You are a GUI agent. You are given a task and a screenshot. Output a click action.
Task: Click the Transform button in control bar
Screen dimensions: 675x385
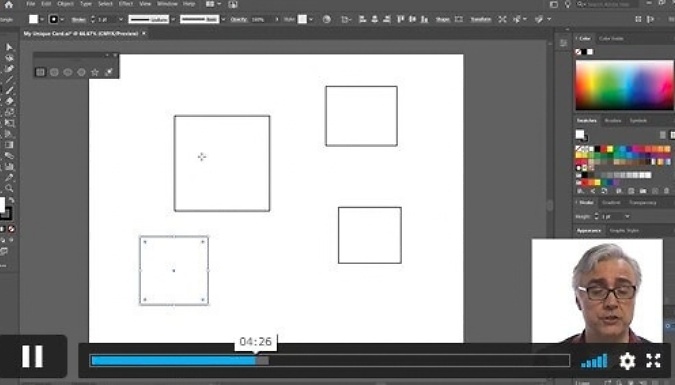pos(480,19)
